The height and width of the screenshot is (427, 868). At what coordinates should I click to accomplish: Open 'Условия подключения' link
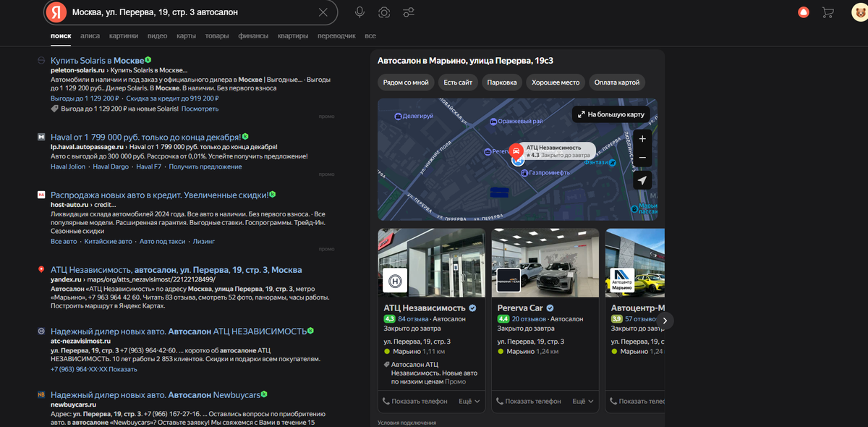click(x=407, y=423)
